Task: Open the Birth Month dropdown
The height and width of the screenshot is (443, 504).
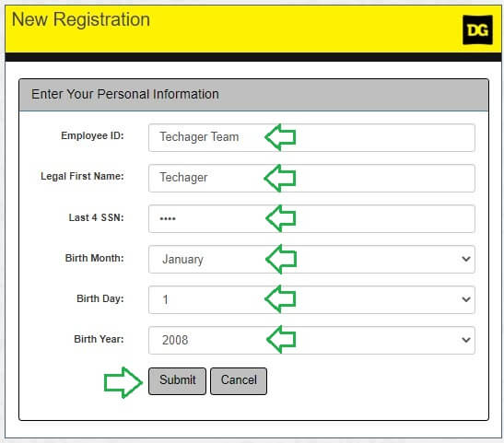Action: [311, 259]
